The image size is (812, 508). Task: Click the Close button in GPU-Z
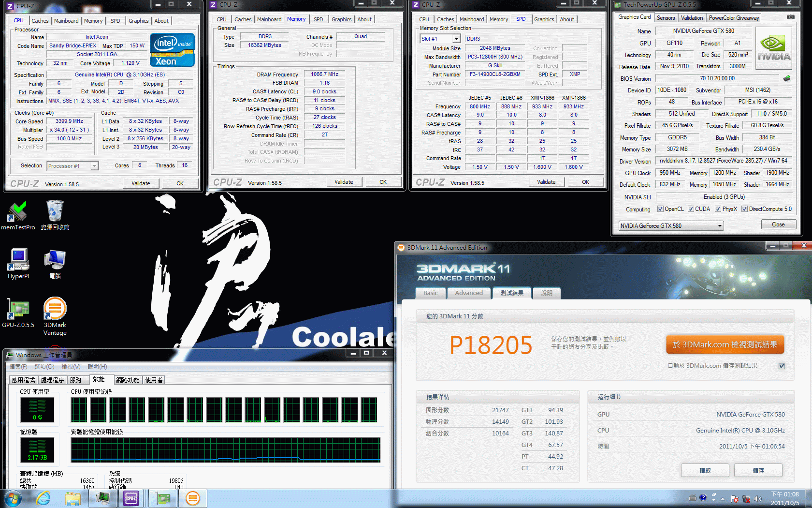click(778, 224)
